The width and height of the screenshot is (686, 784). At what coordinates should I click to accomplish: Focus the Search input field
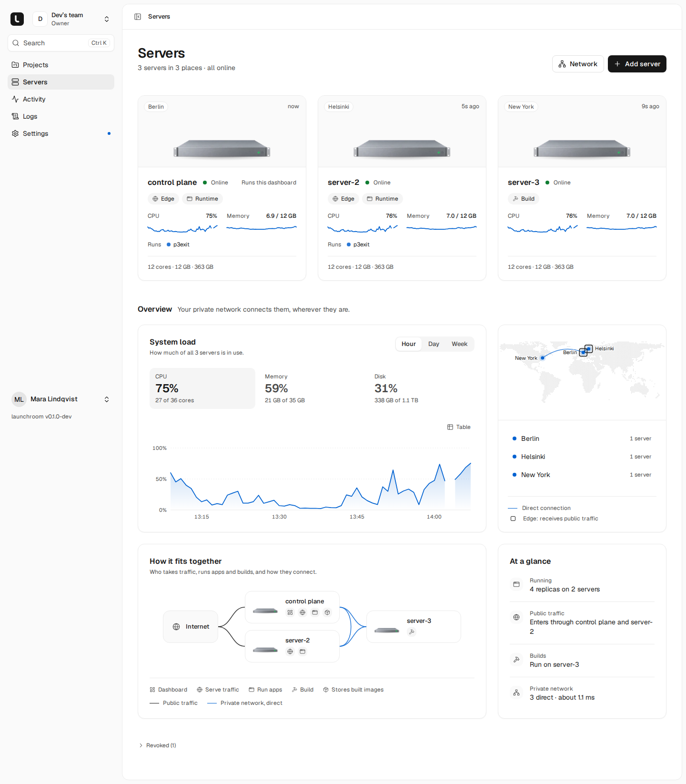pyautogui.click(x=61, y=43)
